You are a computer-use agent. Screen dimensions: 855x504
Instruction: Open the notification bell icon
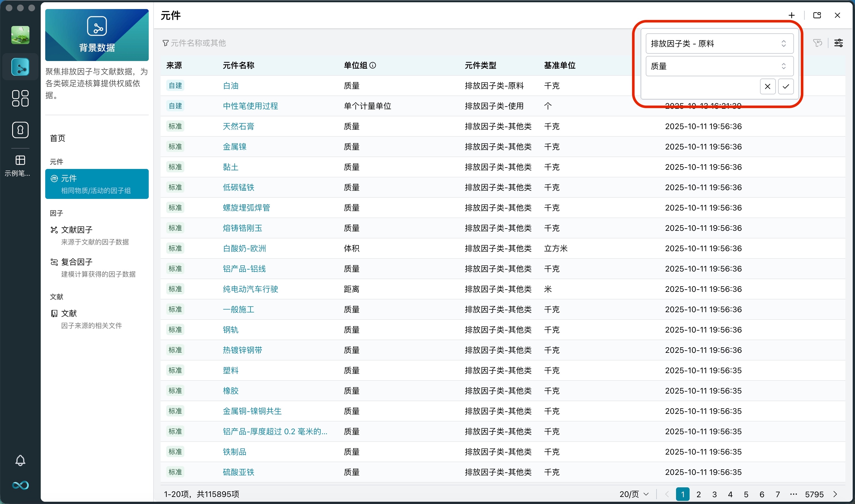coord(20,460)
